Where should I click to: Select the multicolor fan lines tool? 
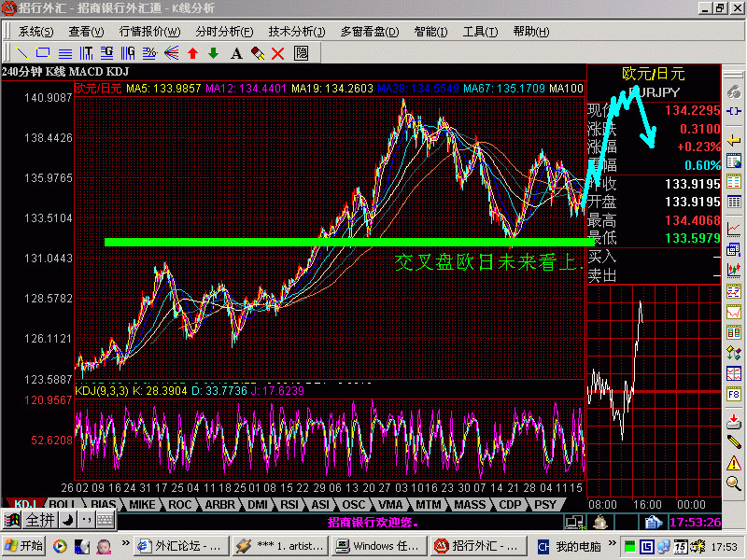coord(172,53)
